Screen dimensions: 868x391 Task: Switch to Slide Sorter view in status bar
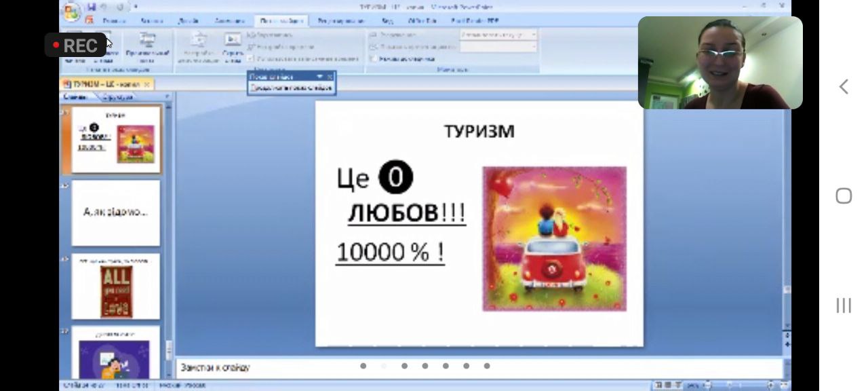pos(669,385)
